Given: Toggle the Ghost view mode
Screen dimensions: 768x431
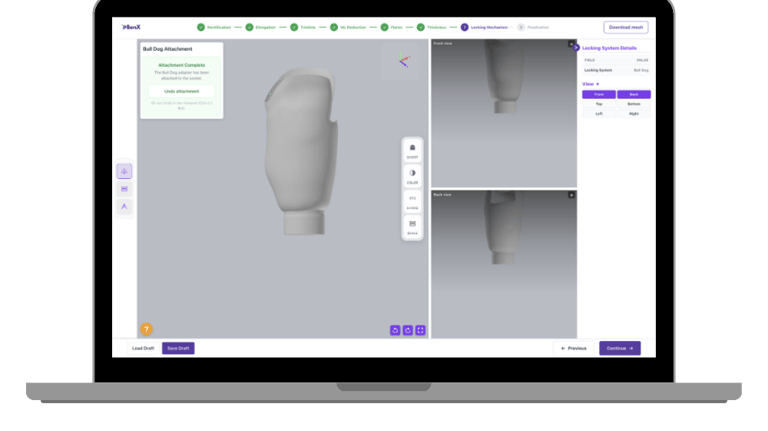Looking at the screenshot, I should pos(412,151).
